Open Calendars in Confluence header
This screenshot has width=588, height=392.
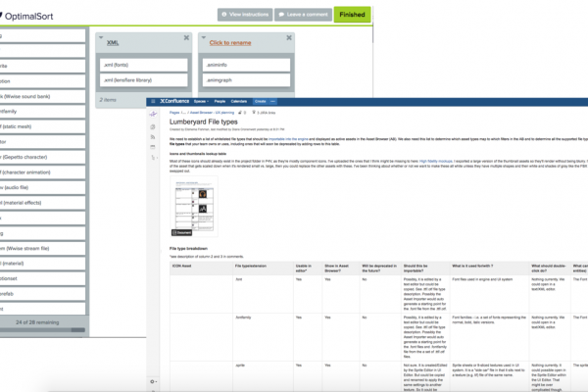239,101
